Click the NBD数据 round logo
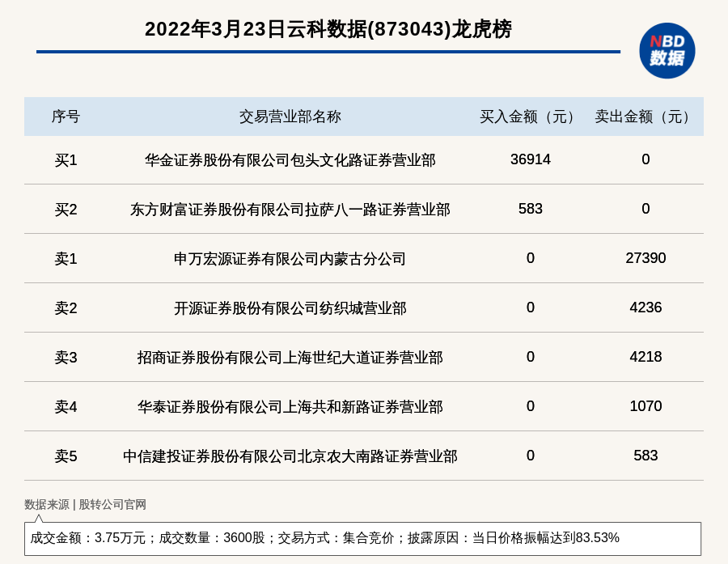 tap(667, 50)
